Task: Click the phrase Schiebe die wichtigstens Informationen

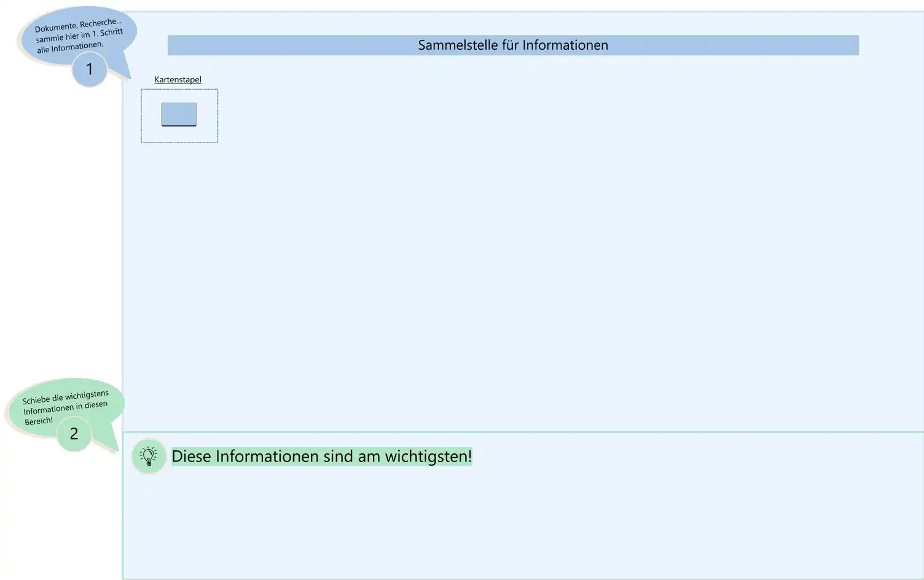Action: click(63, 400)
